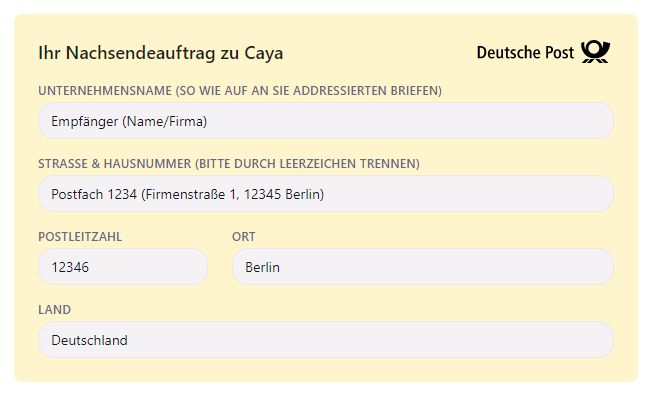
Task: Place cursor on 'Postfach 1234' text
Action: tap(94, 194)
